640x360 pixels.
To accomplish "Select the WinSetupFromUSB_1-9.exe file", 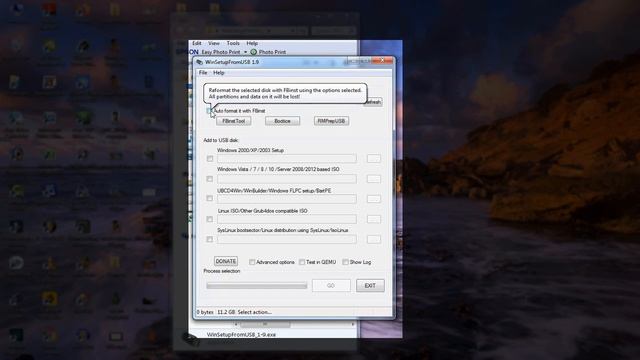I will tap(241, 334).
